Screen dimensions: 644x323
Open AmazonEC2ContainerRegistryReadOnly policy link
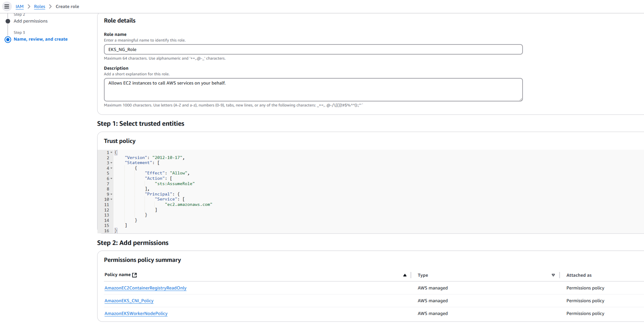(x=145, y=288)
